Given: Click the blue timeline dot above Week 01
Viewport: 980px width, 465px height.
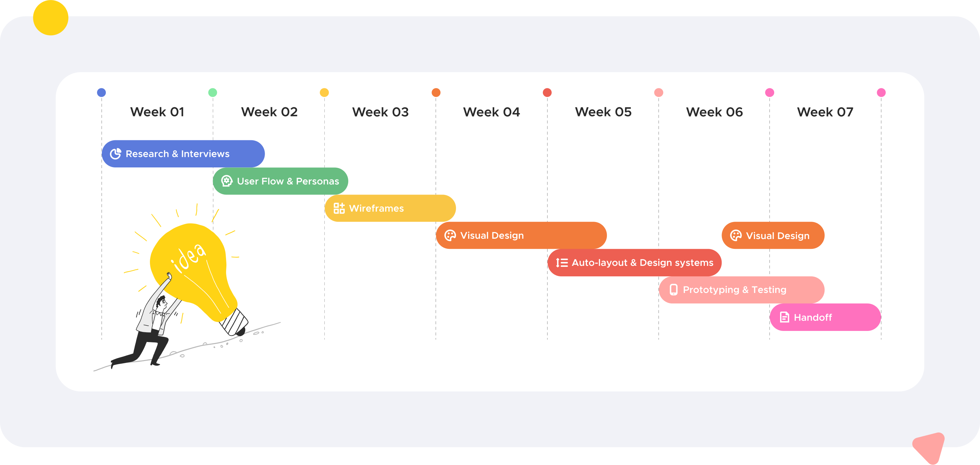Looking at the screenshot, I should (102, 93).
